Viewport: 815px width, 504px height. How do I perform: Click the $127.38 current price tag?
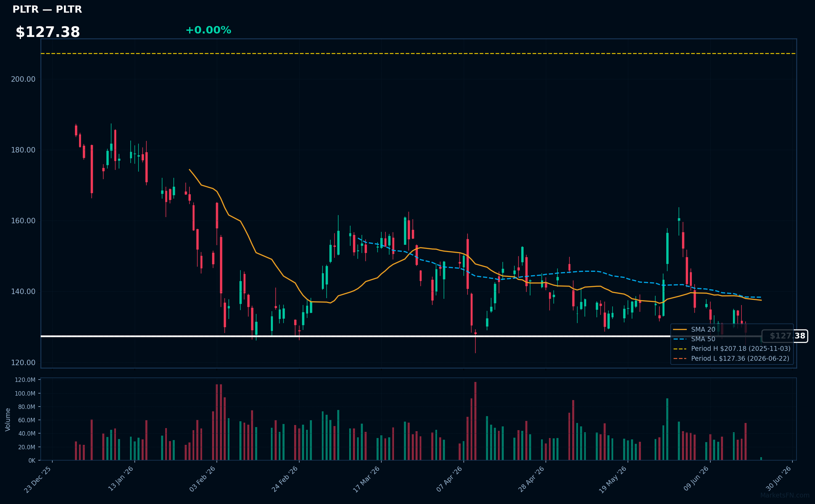(x=785, y=336)
